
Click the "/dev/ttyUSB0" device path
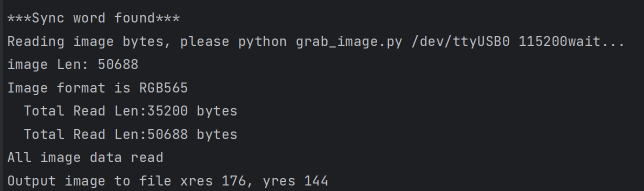click(x=460, y=41)
